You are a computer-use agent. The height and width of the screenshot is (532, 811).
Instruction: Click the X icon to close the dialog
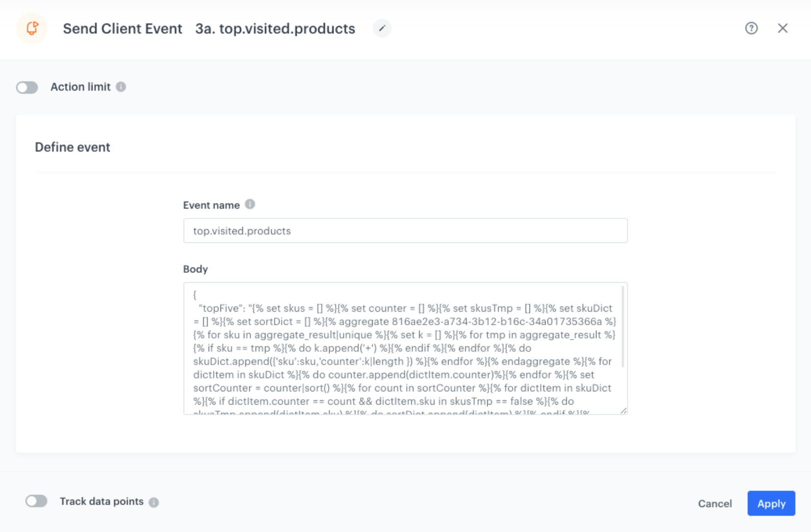click(x=783, y=28)
